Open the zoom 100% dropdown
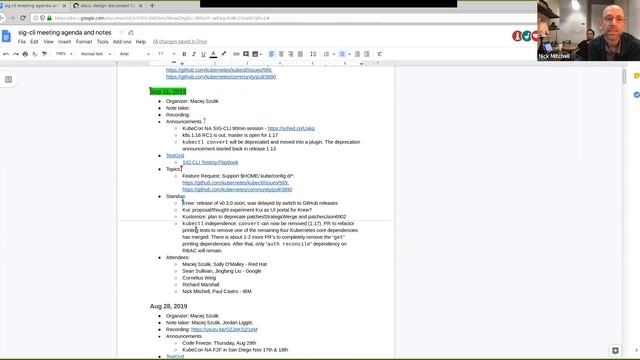Image resolution: width=640 pixels, height=360 pixels. [64, 54]
